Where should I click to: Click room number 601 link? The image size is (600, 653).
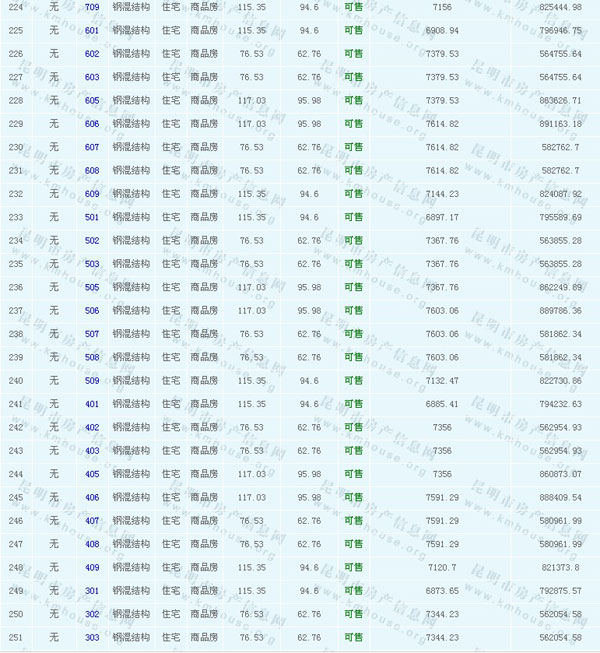(92, 30)
